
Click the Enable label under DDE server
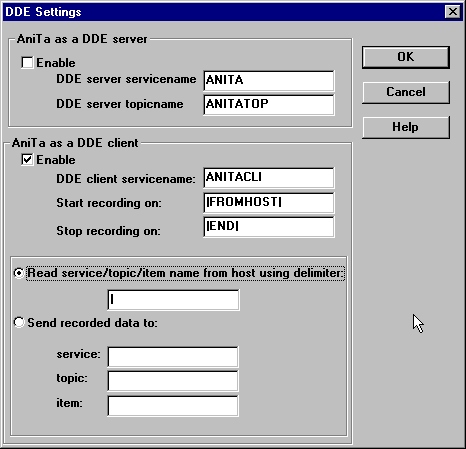click(x=56, y=63)
